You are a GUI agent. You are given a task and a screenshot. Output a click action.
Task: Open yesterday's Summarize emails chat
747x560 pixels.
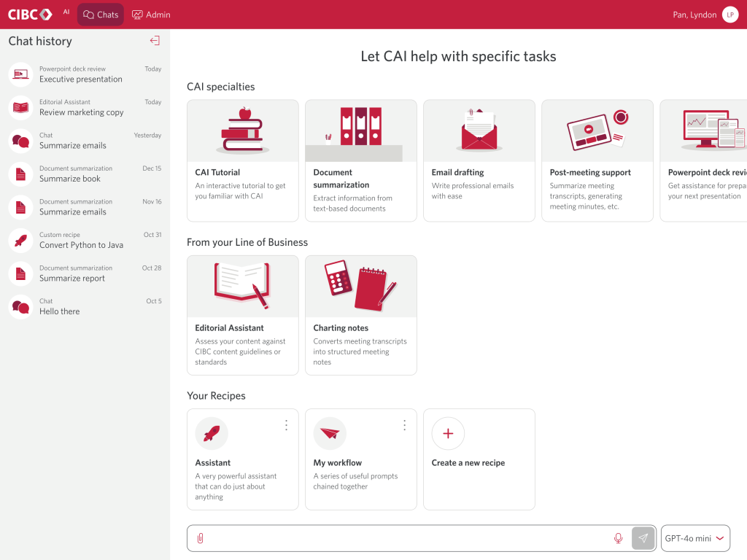pos(85,141)
